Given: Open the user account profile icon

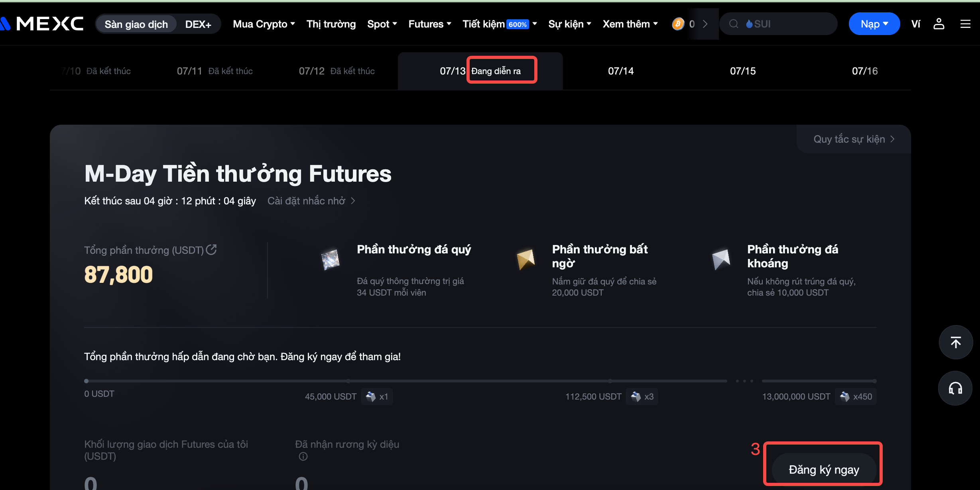Looking at the screenshot, I should tap(939, 24).
